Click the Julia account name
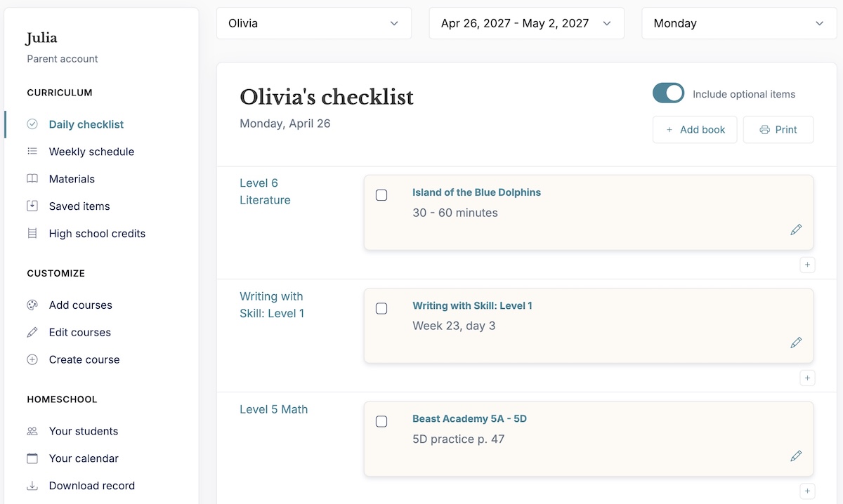This screenshot has width=843, height=504. coord(41,39)
